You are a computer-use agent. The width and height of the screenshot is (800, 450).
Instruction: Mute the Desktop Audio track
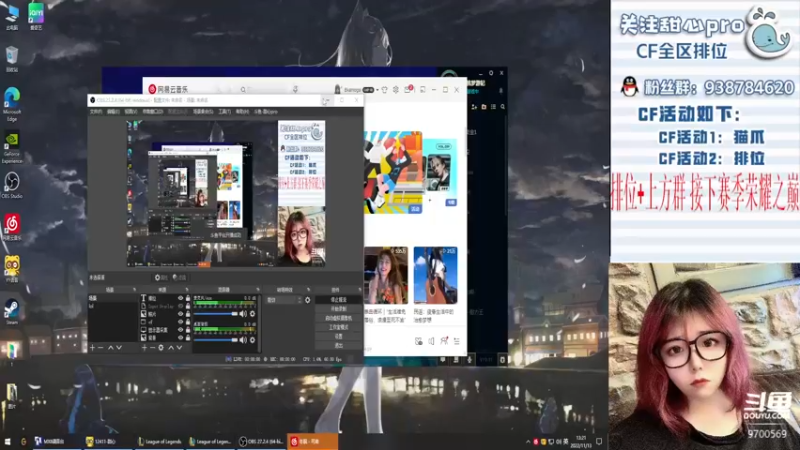[243, 340]
